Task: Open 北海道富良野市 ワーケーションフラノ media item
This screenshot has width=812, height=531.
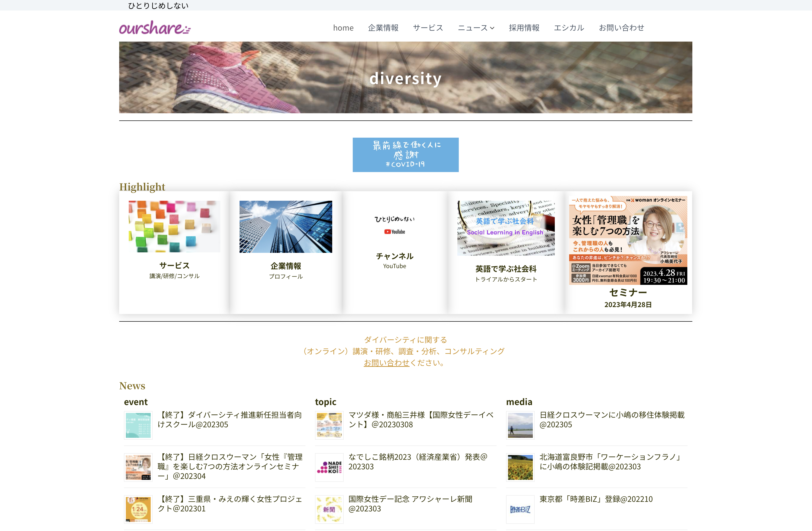Action: pos(611,462)
